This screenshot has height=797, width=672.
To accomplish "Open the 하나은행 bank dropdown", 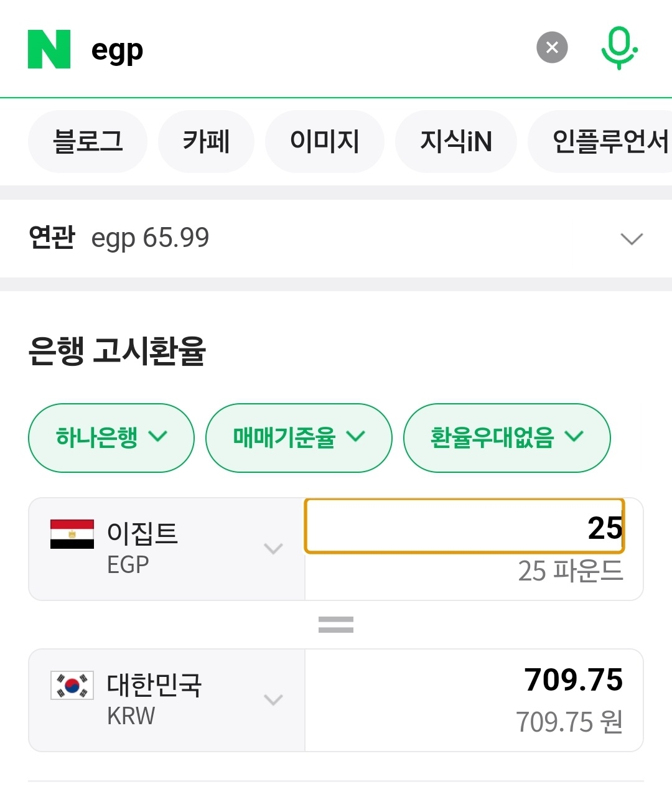I will point(111,437).
